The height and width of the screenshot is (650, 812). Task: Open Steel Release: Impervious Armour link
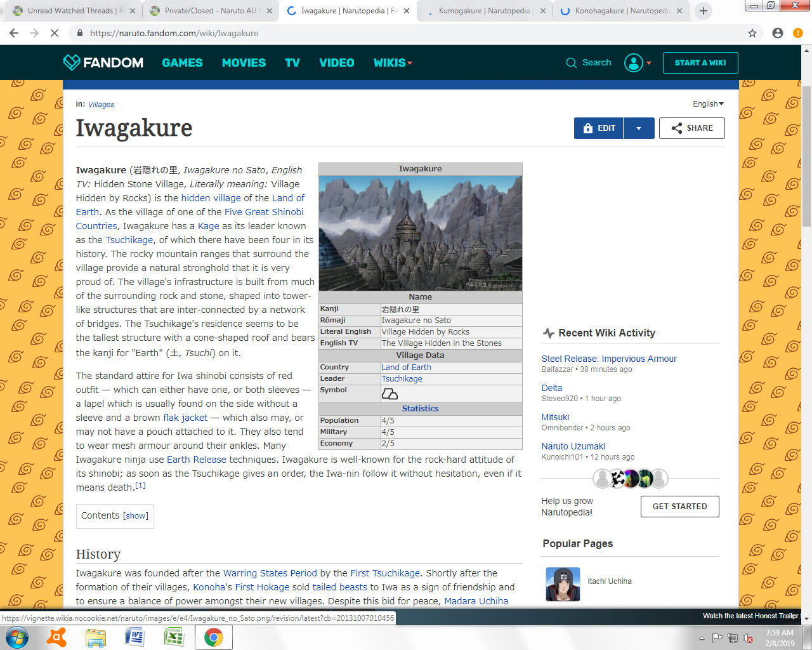[609, 359]
